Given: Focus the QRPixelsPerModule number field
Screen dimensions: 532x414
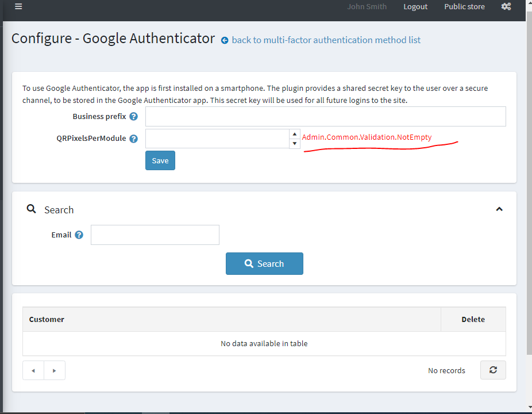Looking at the screenshot, I should [x=218, y=139].
